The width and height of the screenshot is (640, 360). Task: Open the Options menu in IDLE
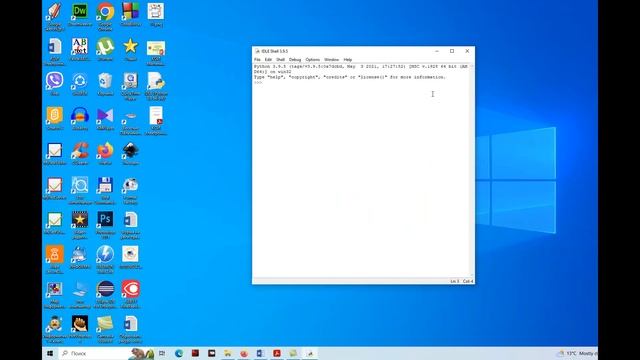click(313, 60)
